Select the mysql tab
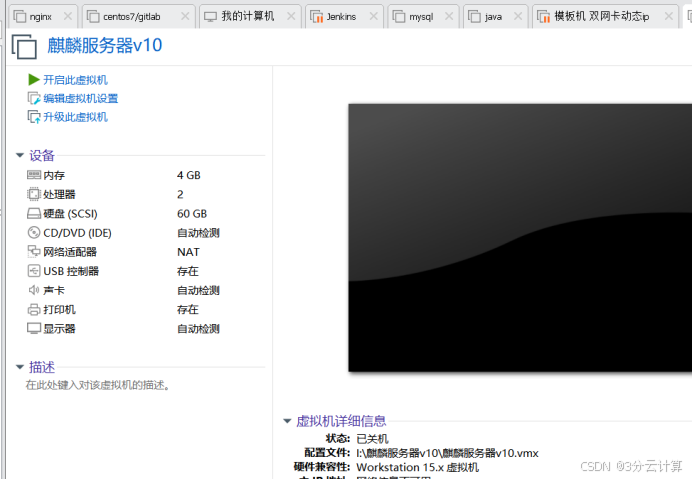Viewport: 692px width, 480px height. pyautogui.click(x=423, y=17)
